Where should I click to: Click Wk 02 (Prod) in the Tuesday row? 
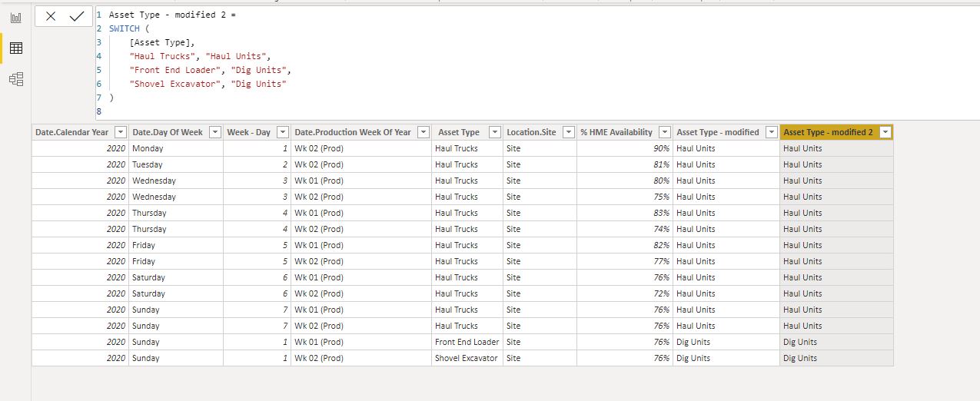click(361, 164)
